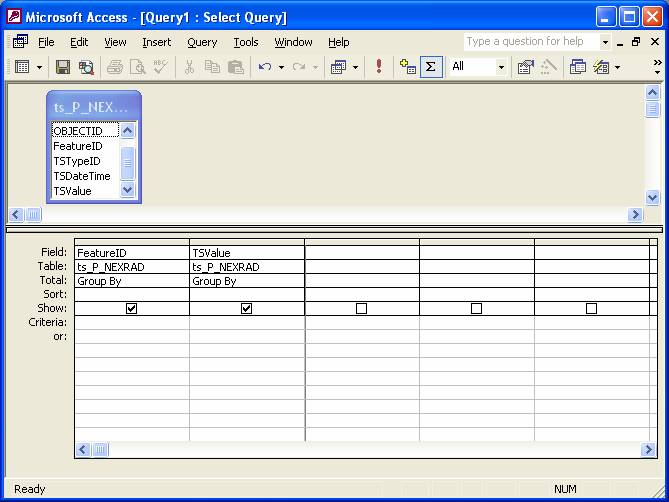Open the Tools menu
Image resolution: width=669 pixels, height=502 pixels.
click(x=246, y=42)
